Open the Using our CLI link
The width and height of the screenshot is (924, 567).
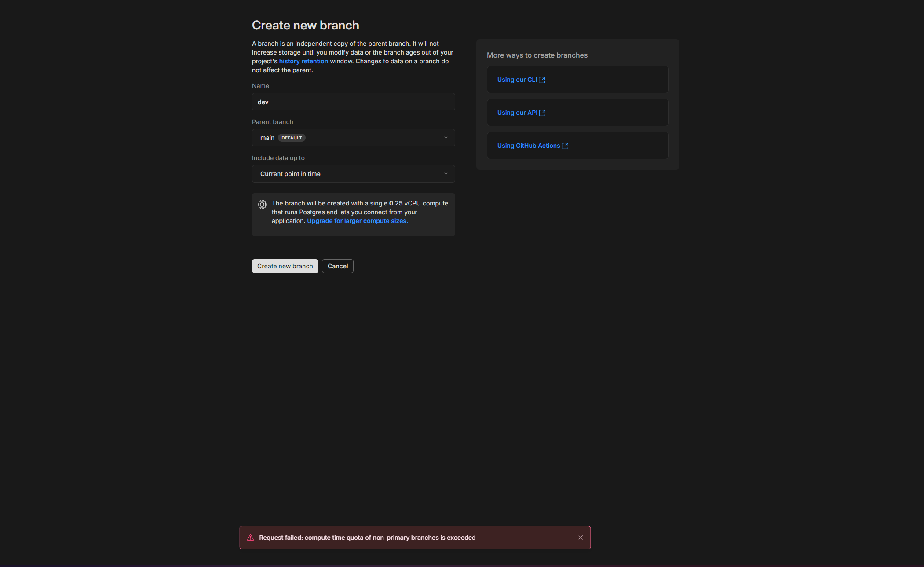[x=517, y=80]
